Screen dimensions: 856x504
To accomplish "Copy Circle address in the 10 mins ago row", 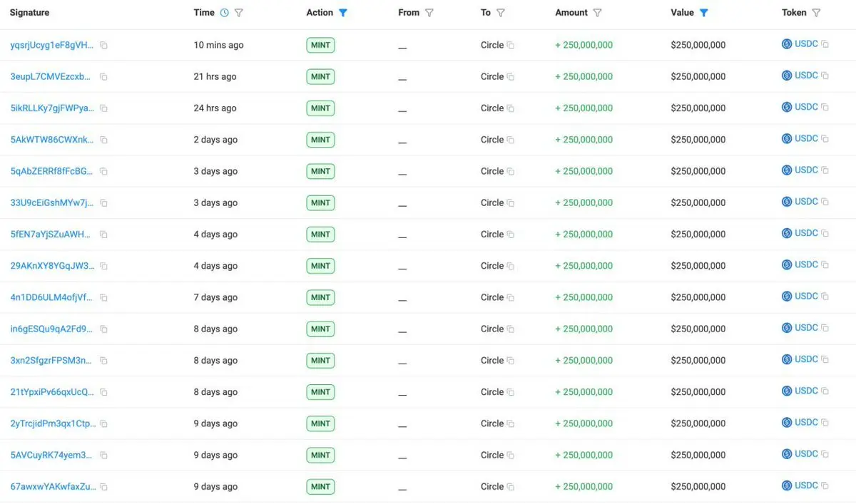I will pos(511,46).
